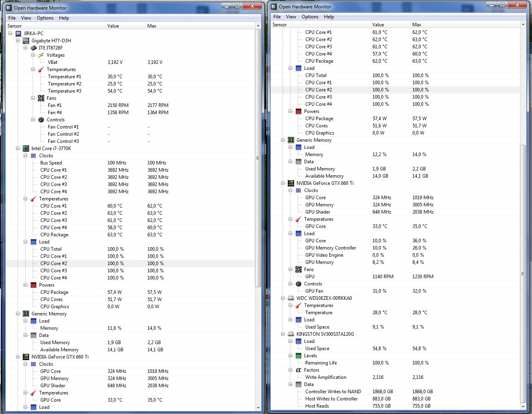Open the Options menu in left window
Viewport: 532px width, 414px height.
point(45,18)
